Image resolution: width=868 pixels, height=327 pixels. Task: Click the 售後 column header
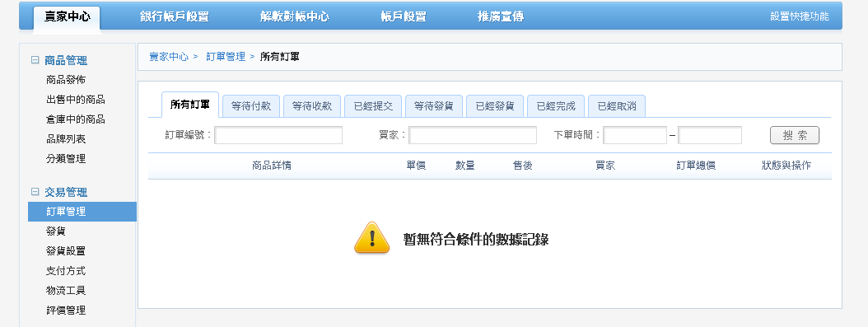[523, 166]
